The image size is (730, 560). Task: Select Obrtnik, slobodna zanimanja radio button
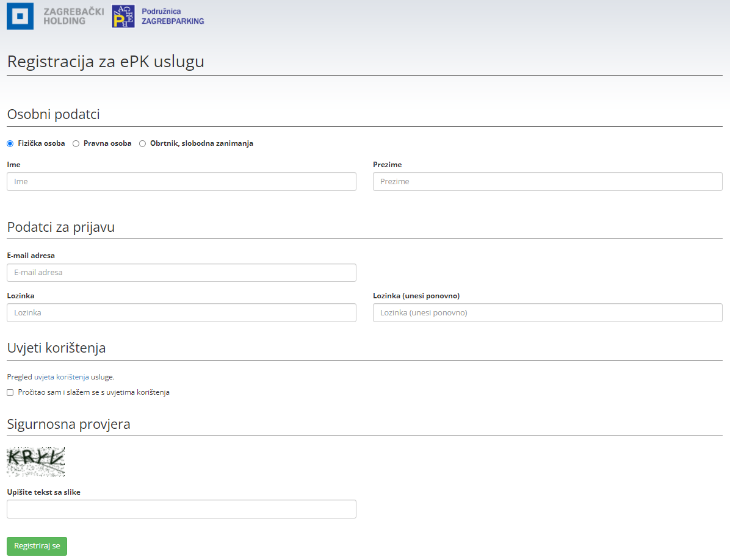tap(143, 143)
